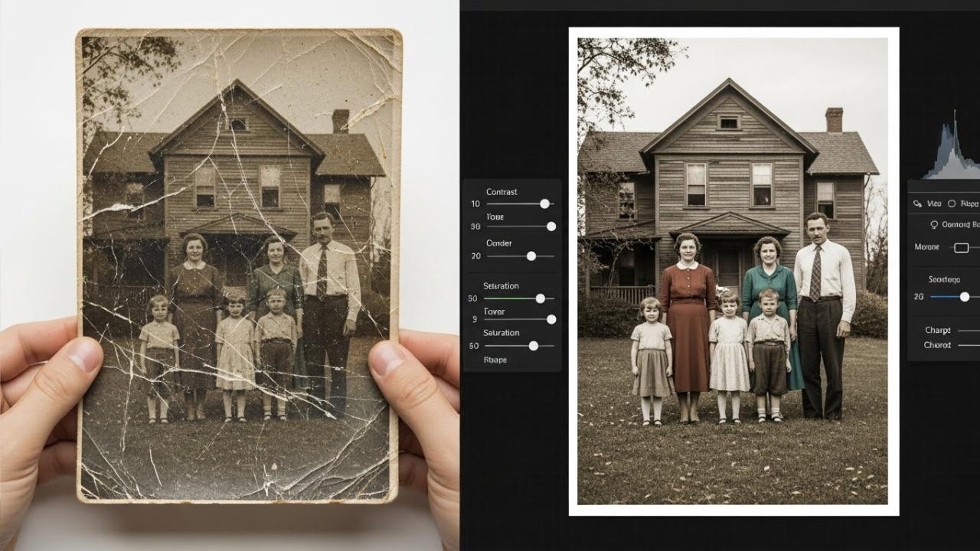Click the lightbulb icon beside Oomord
Viewport: 980px width, 551px height.
coord(934,225)
